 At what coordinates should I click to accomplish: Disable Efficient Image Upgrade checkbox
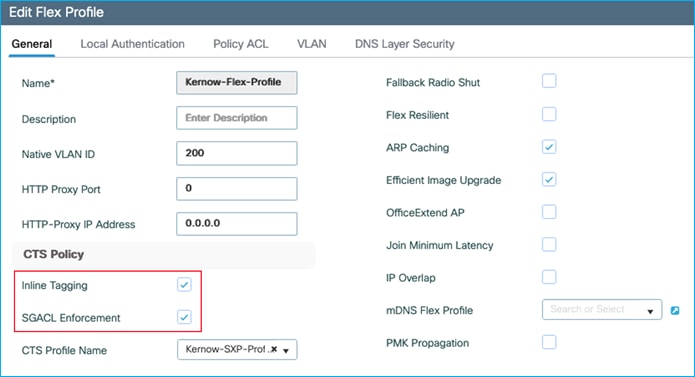pos(549,179)
